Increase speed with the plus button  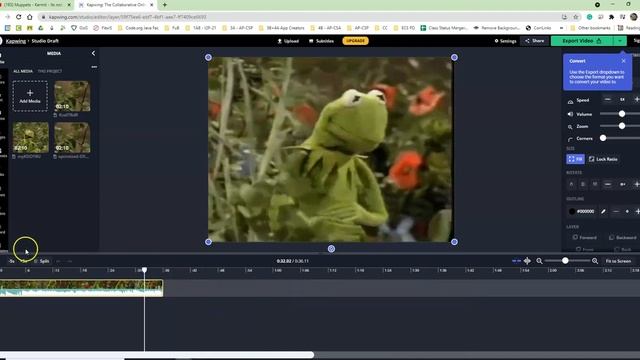coord(636,100)
